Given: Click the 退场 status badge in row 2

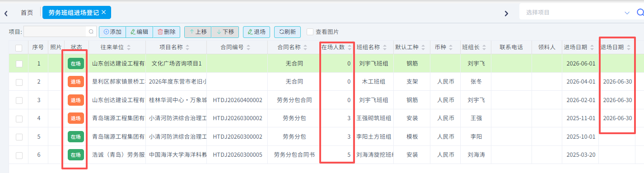Looking at the screenshot, I should pyautogui.click(x=76, y=82).
